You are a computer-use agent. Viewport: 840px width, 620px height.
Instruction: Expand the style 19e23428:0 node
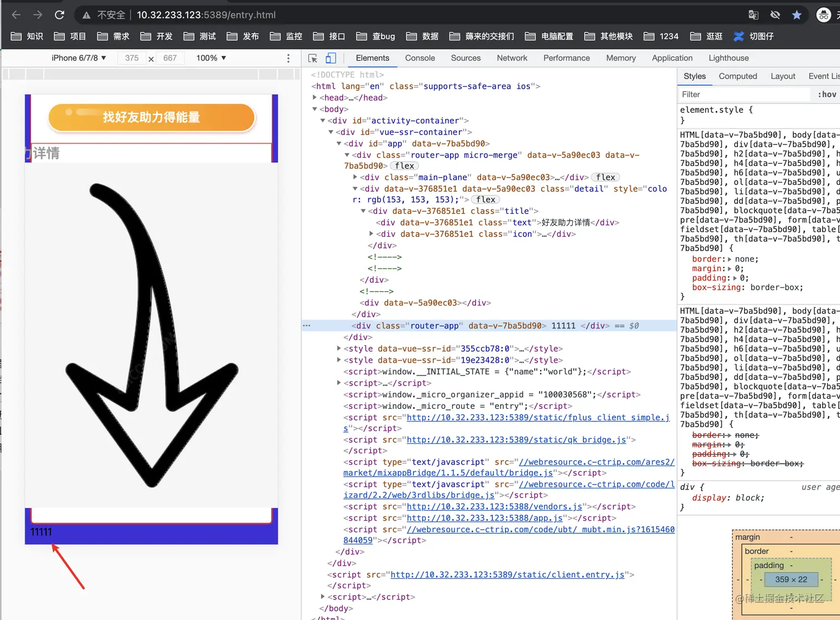click(339, 360)
